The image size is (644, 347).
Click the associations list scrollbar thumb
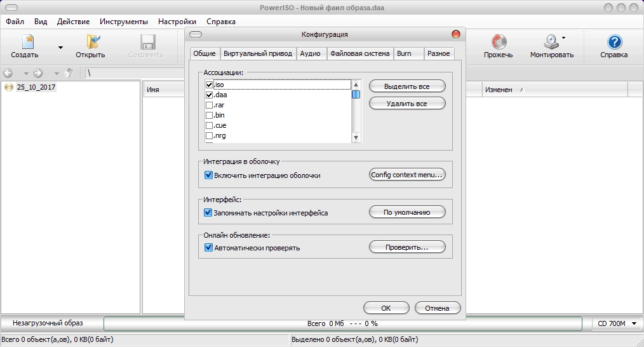(356, 95)
